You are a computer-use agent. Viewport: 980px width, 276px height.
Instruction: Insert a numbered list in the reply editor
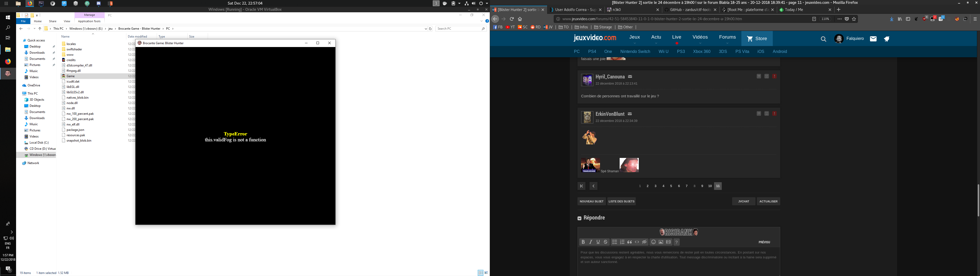click(x=622, y=242)
